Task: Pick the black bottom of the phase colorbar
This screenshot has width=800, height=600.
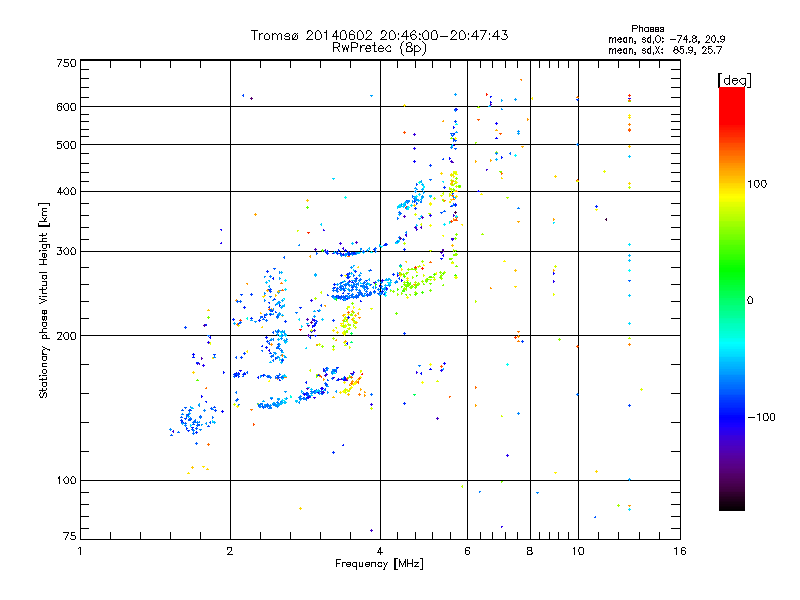Action: (732, 503)
